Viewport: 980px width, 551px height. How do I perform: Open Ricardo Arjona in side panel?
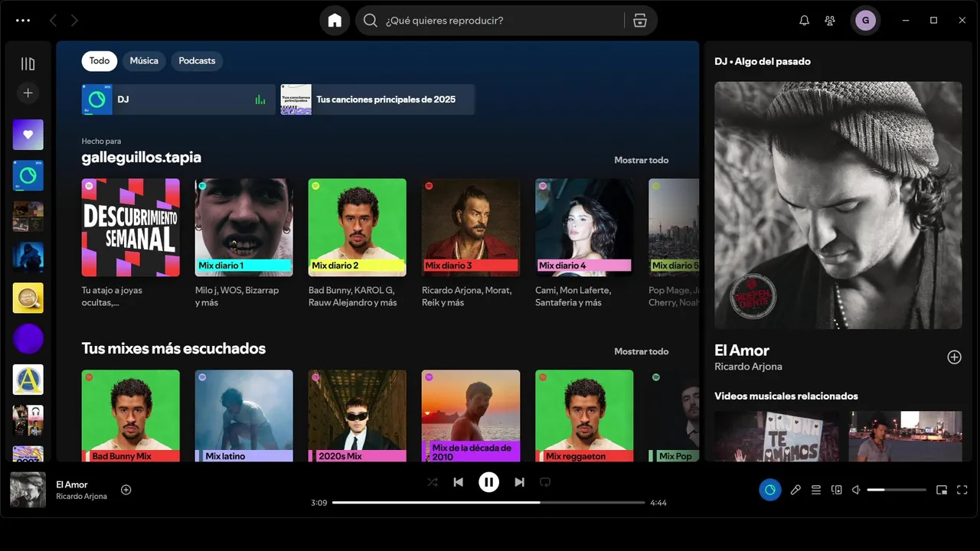point(748,367)
